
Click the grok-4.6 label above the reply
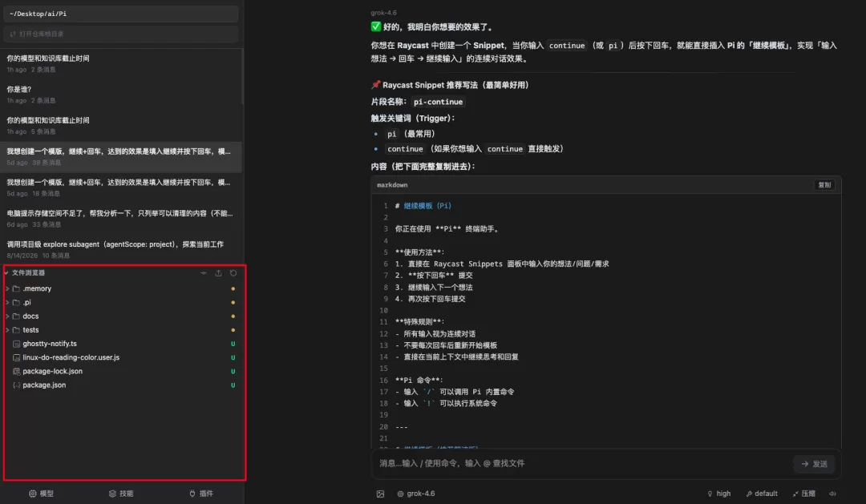(383, 13)
